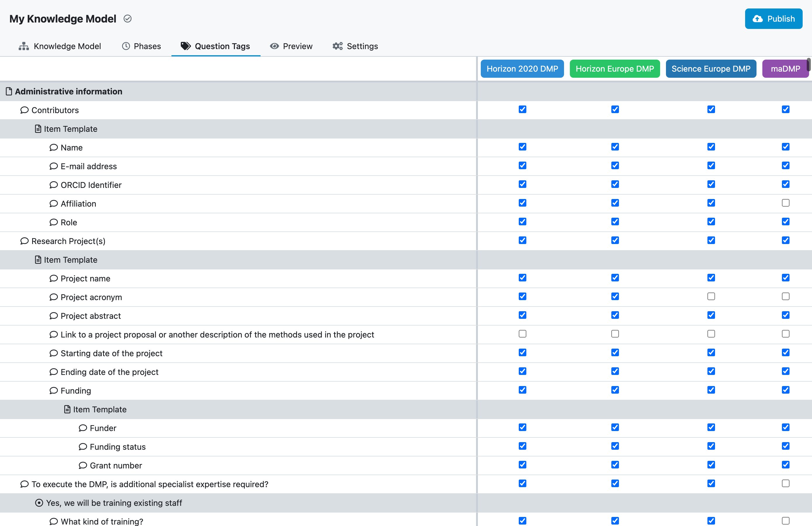The image size is (812, 526).
Task: Click the clock icon for Phases
Action: tap(126, 46)
